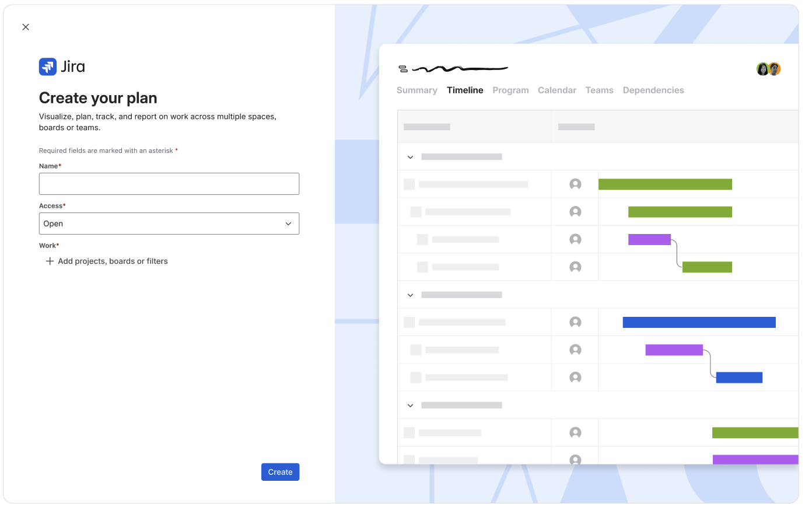The height and width of the screenshot is (517, 812).
Task: Select the Summary tab in the preview
Action: pyautogui.click(x=417, y=90)
